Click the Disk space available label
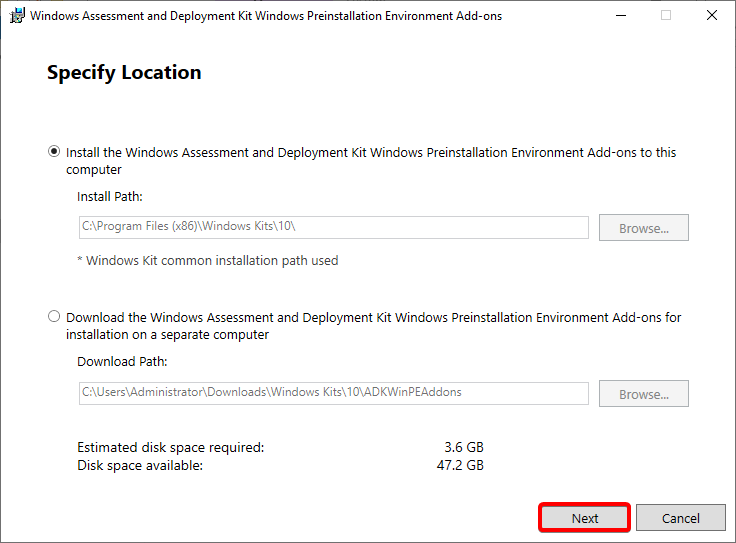This screenshot has height=543, width=736. click(140, 466)
